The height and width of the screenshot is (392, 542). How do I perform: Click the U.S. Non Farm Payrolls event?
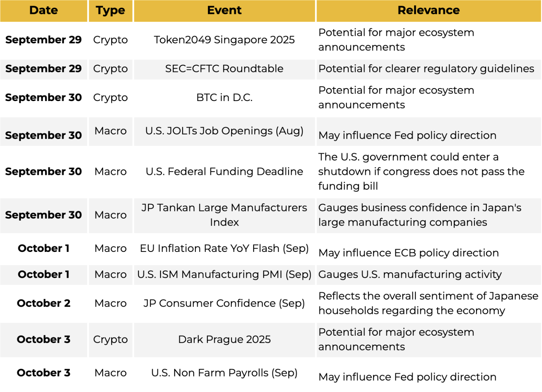[224, 373]
